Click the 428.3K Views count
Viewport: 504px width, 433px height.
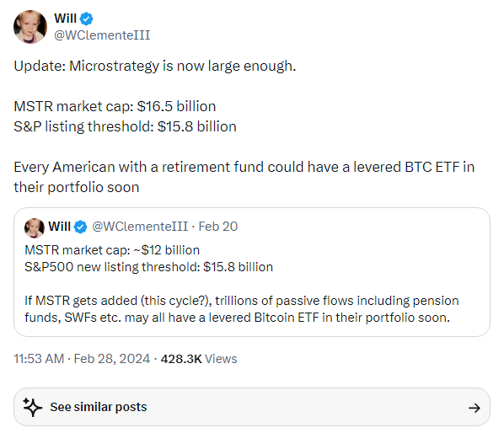tap(199, 359)
